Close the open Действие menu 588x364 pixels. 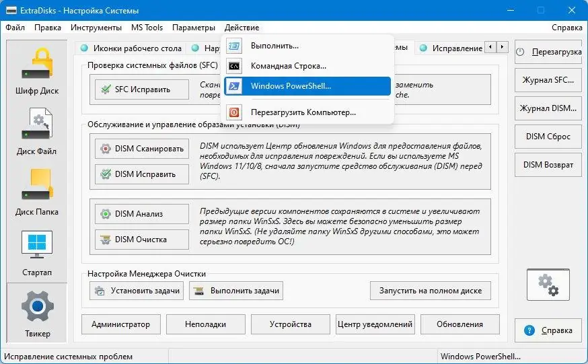(242, 28)
